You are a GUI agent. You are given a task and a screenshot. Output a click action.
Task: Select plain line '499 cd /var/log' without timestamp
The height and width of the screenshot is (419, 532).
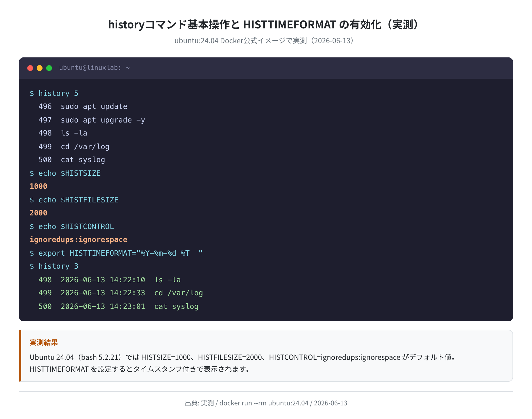(74, 146)
